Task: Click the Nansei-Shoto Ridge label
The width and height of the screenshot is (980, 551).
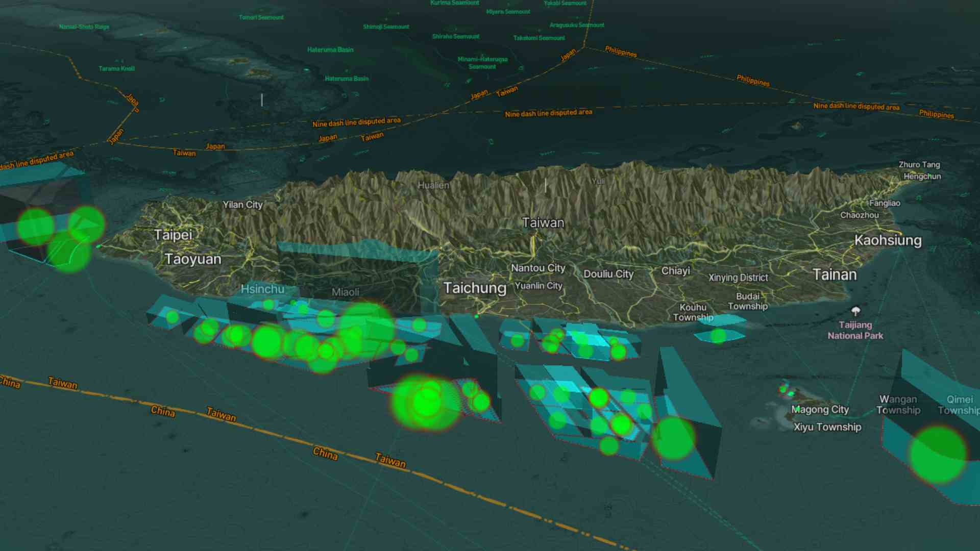Action: click(84, 27)
